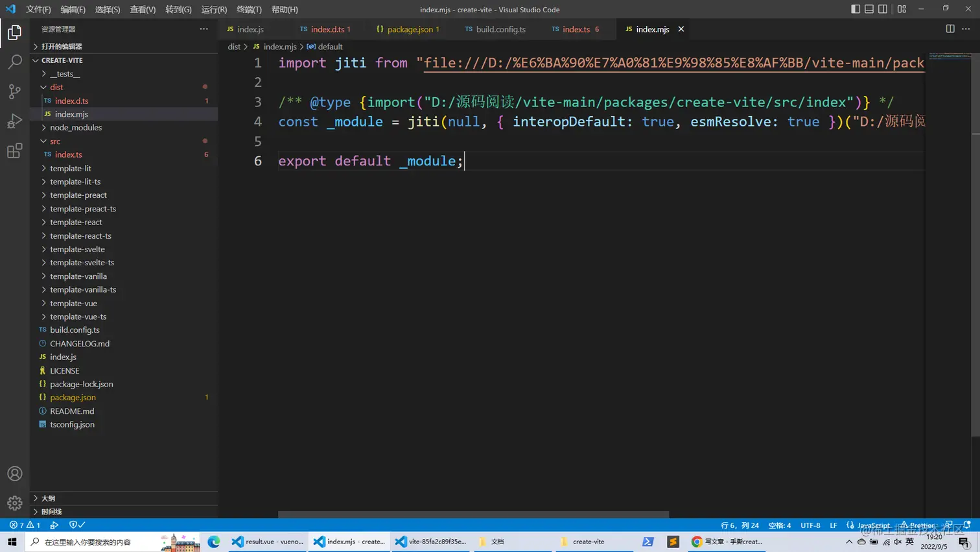Toggle the bottom panel visibility
Screen dimensions: 980x552
869,9
